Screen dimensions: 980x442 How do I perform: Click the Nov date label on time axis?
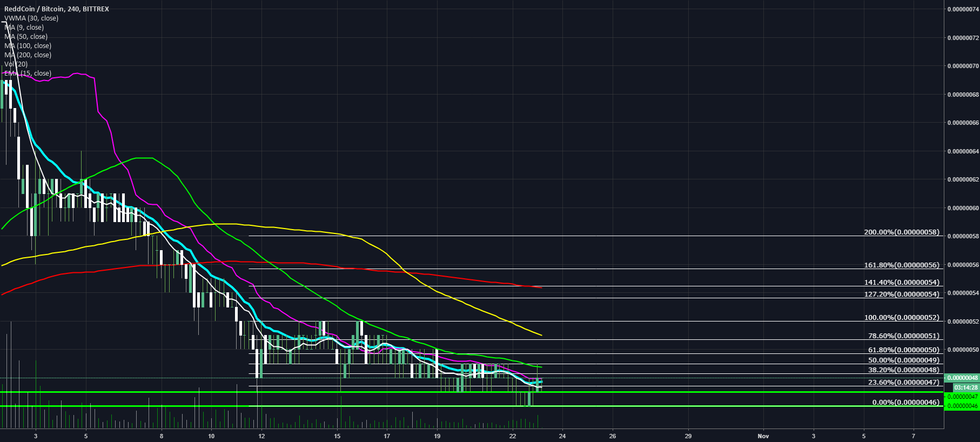tap(763, 436)
